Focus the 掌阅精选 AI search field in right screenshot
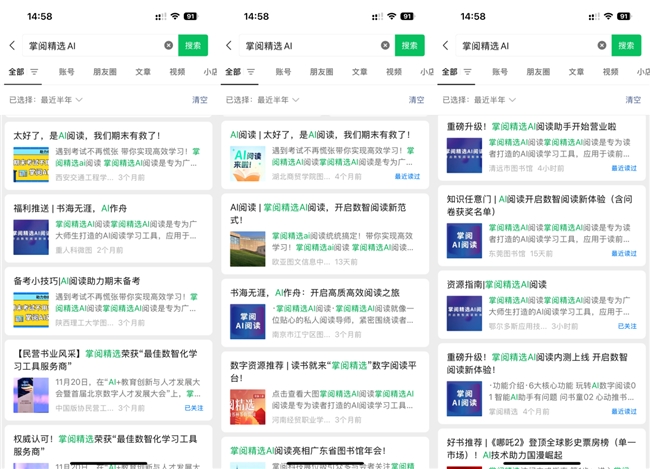The width and height of the screenshot is (650, 469). (x=533, y=45)
